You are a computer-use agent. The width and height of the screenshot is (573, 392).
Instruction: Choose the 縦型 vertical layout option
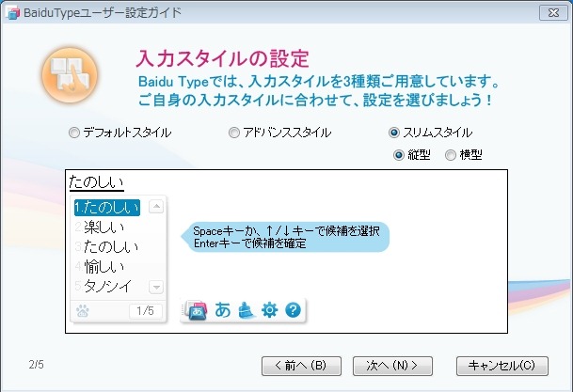click(401, 155)
